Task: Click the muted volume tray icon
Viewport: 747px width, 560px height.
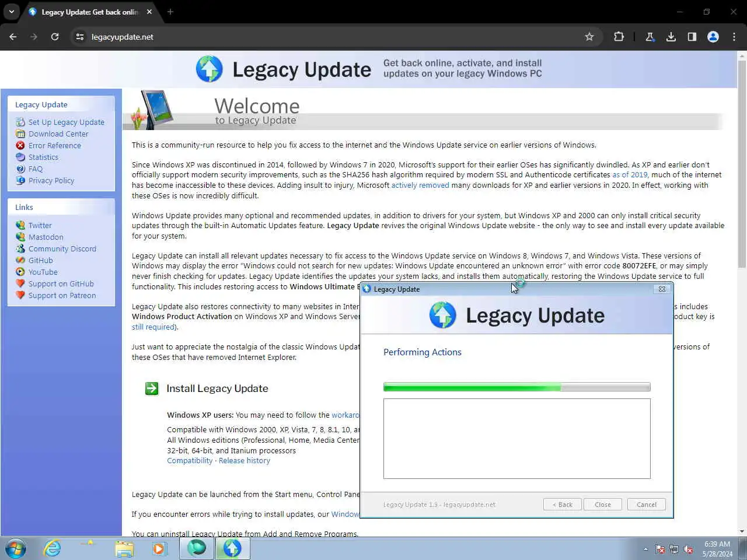Action: coord(689,549)
